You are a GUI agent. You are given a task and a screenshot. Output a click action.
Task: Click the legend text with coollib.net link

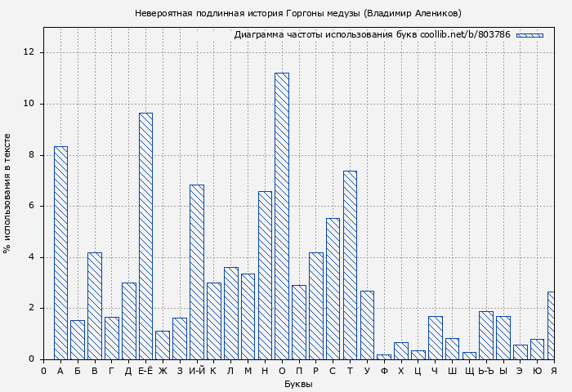[372, 35]
